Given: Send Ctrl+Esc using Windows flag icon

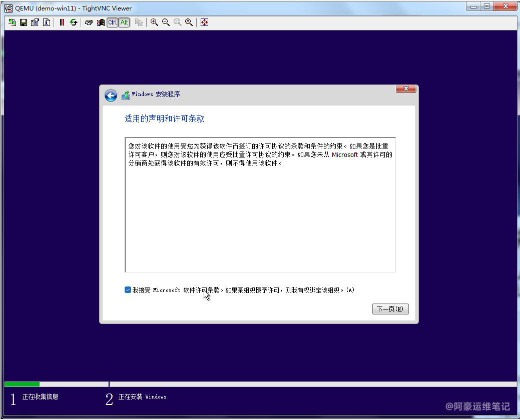Looking at the screenshot, I should tap(101, 22).
